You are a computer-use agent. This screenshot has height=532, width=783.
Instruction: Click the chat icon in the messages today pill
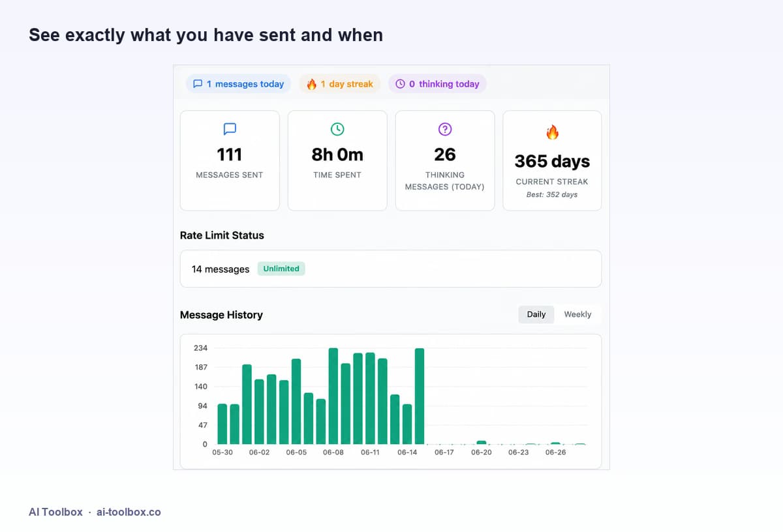point(198,84)
